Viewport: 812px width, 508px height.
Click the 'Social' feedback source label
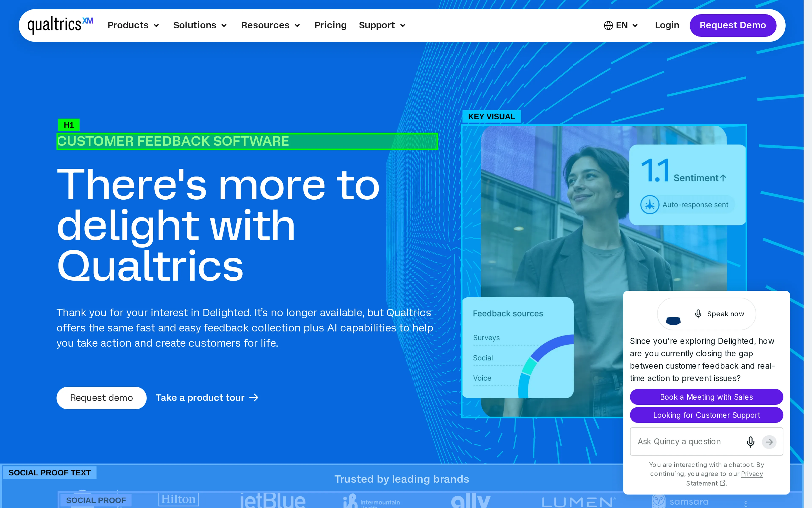coord(483,358)
